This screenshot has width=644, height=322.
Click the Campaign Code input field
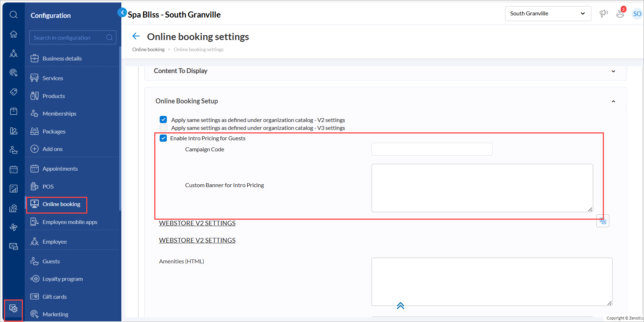point(432,149)
